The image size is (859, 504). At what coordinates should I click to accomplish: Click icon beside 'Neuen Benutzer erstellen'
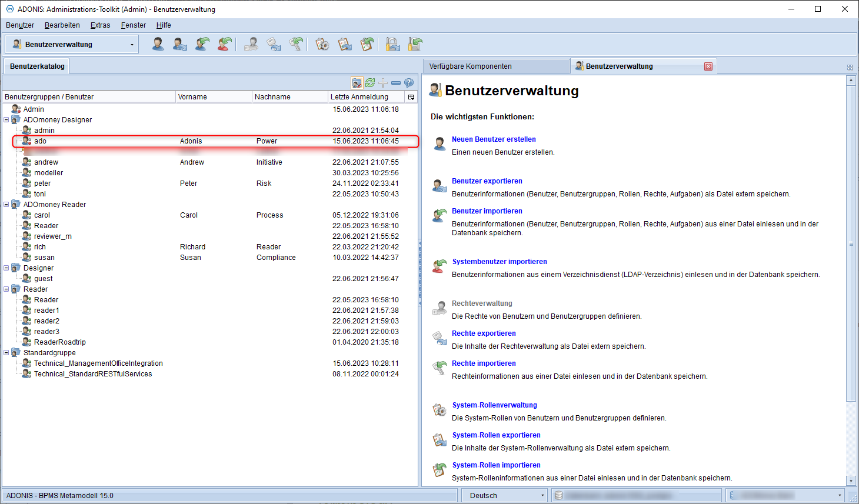click(440, 143)
